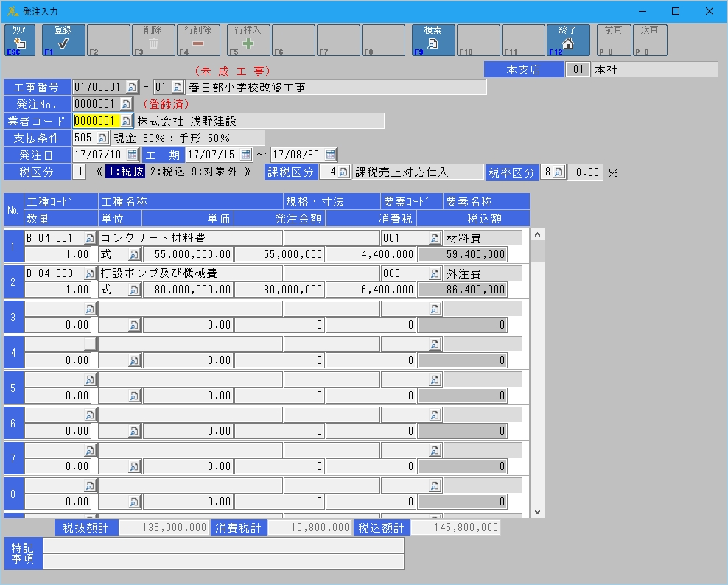Click the 終了 (F12) exit button
The width and height of the screenshot is (728, 585).
coord(568,40)
